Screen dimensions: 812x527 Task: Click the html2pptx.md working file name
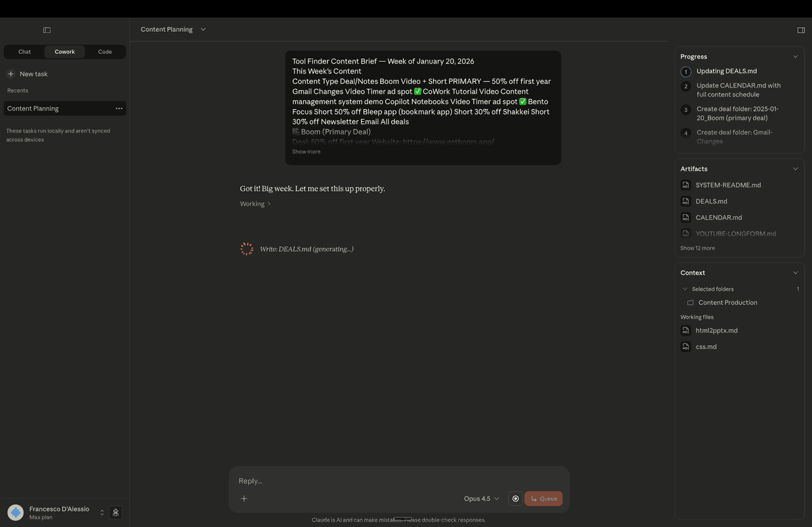click(717, 330)
